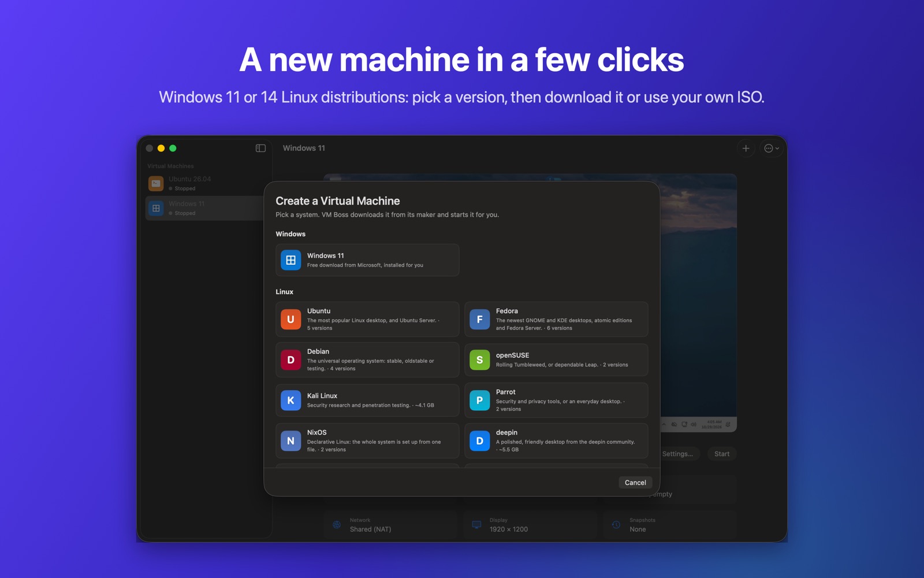
Task: Click the orange Ubuntu 'U' icon
Action: [x=290, y=319]
